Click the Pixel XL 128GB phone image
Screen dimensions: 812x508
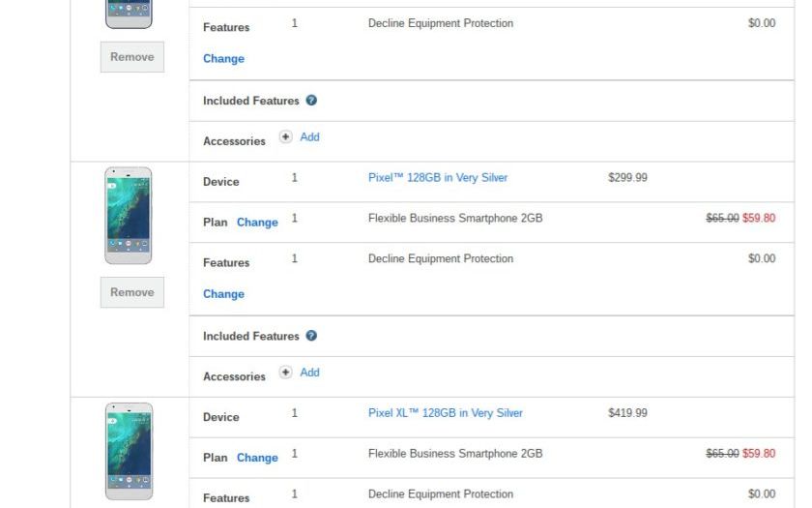129,451
